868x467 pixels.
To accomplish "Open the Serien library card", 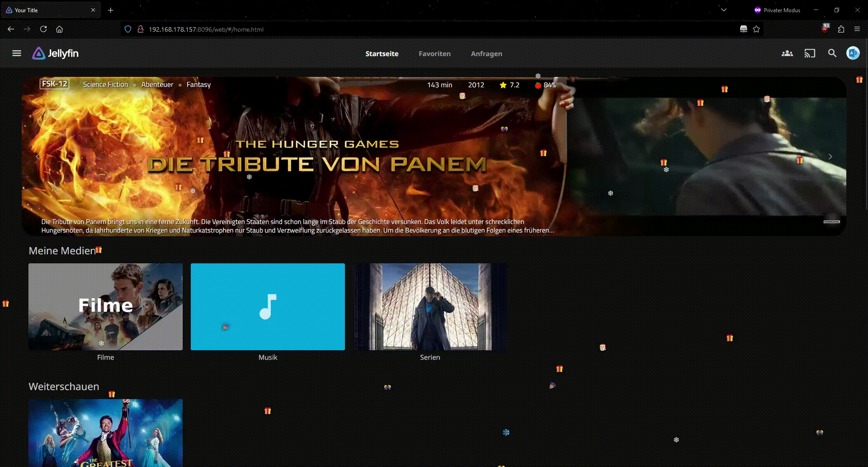I will pyautogui.click(x=430, y=307).
